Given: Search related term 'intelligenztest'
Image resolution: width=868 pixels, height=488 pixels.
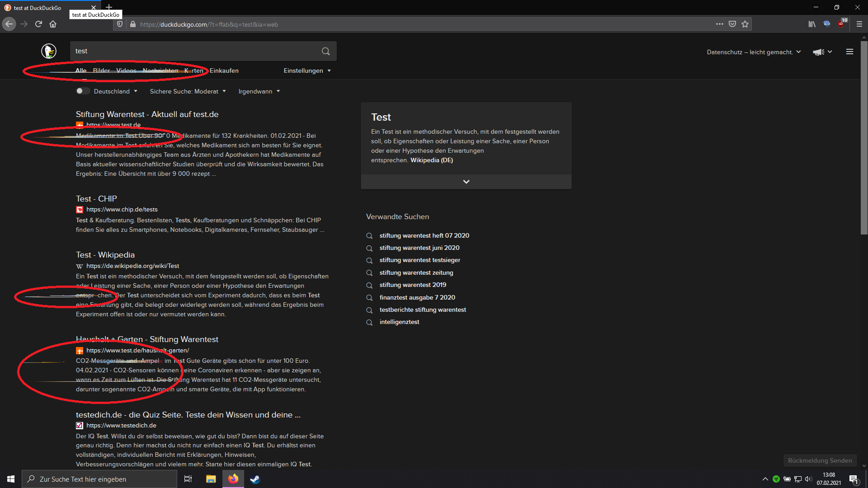Looking at the screenshot, I should pos(399,322).
